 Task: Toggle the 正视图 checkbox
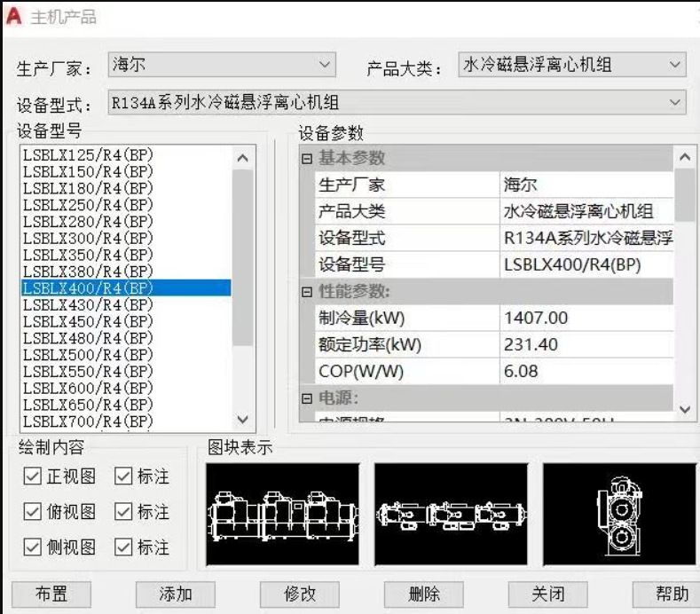33,477
